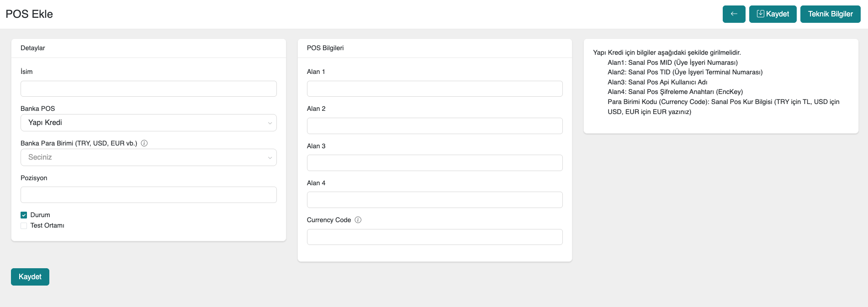Click the chevron arrow in Yapı Kredi select
The width and height of the screenshot is (868, 307).
[270, 123]
